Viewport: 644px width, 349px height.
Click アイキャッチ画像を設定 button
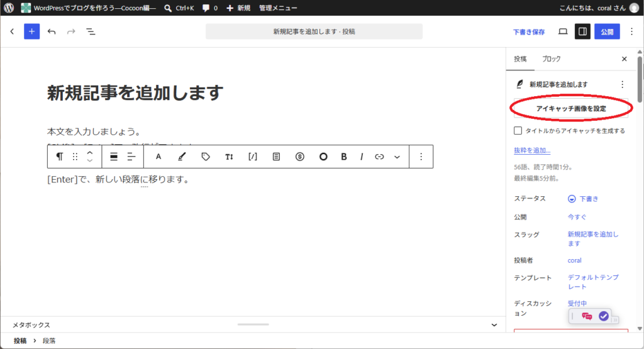point(571,108)
